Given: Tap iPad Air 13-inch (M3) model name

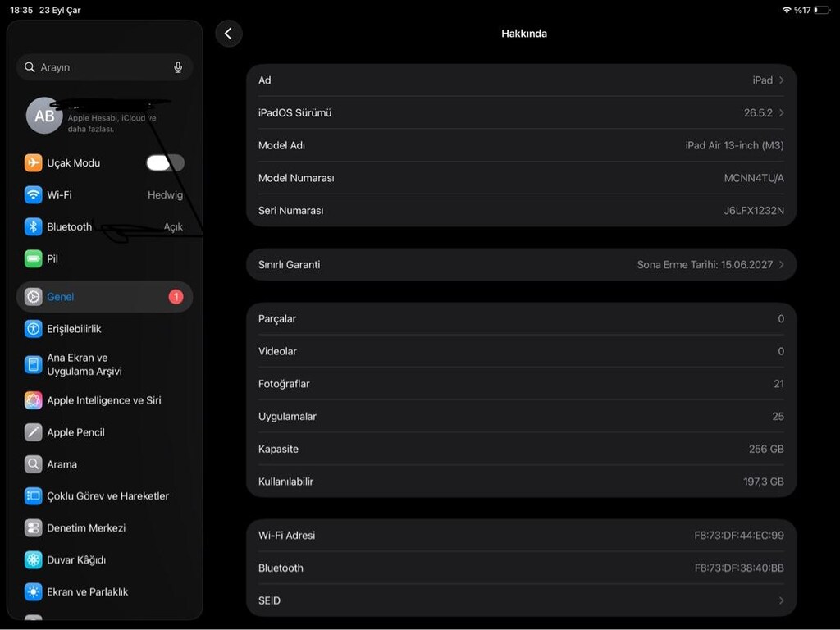Looking at the screenshot, I should coord(734,146).
